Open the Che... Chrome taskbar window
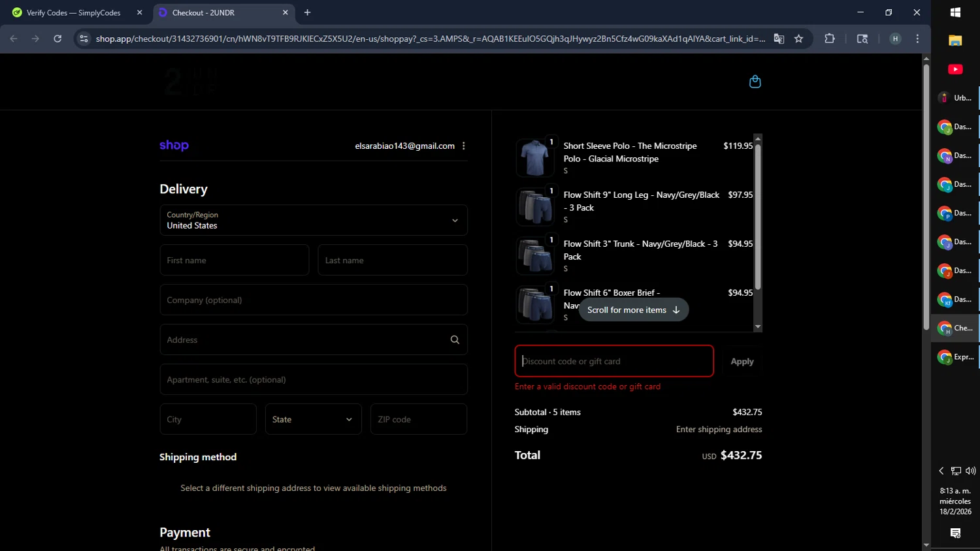The width and height of the screenshot is (980, 551). [955, 328]
